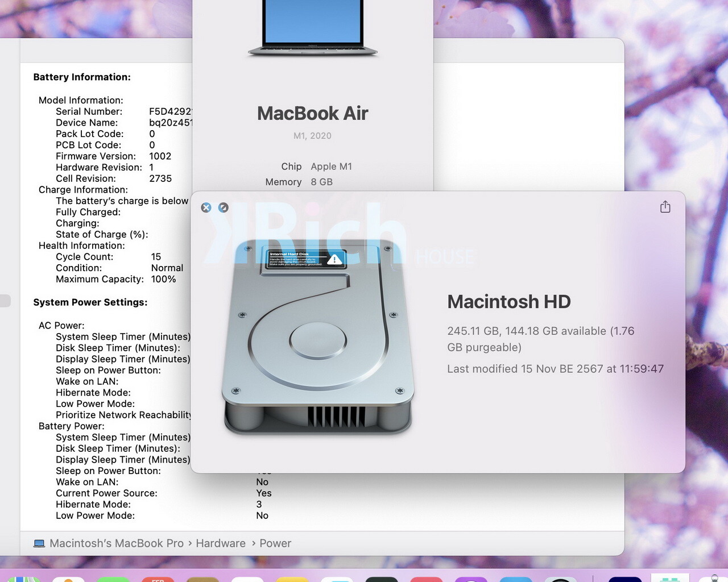Click 'Last modified 15 Nov BE 2567' text

525,369
